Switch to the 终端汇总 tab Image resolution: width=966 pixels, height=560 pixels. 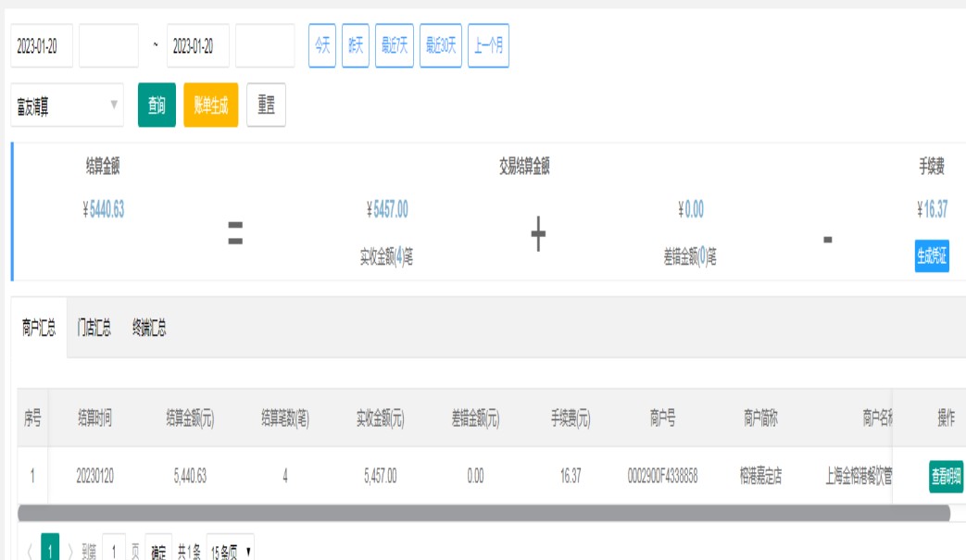pos(148,328)
